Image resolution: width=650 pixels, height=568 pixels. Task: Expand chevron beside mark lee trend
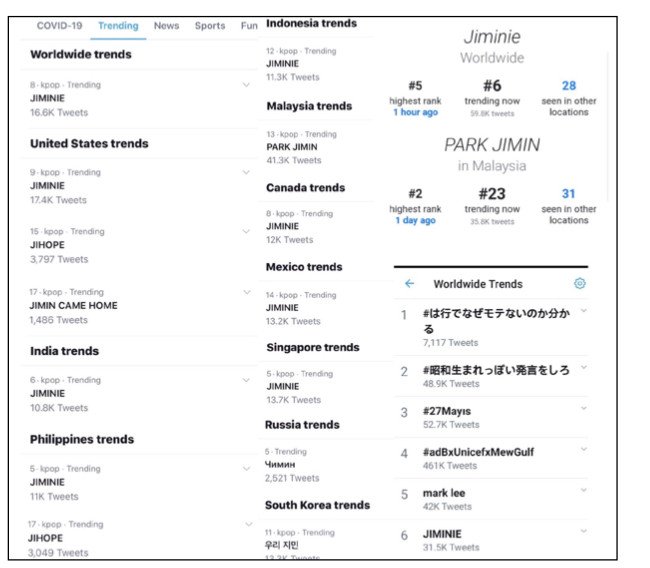[x=584, y=490]
